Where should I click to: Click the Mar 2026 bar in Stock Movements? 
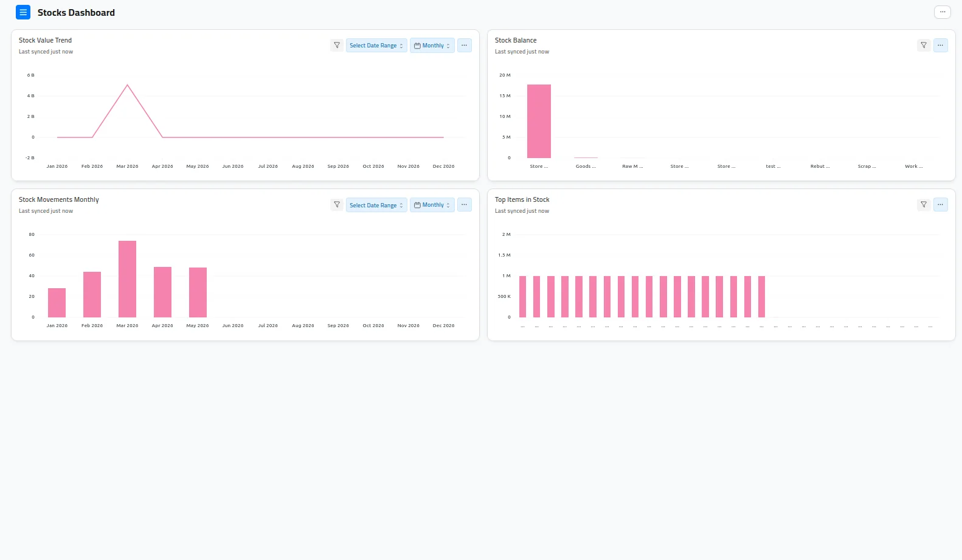click(127, 279)
